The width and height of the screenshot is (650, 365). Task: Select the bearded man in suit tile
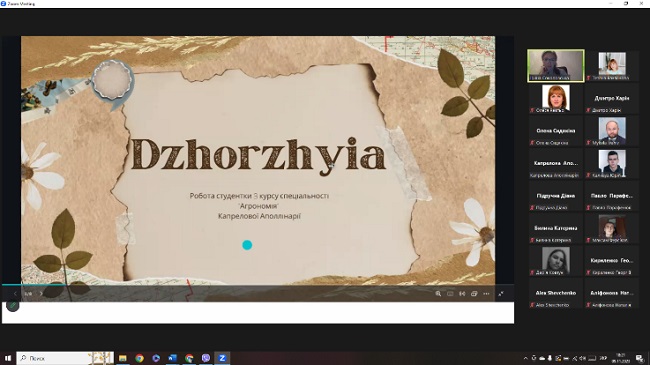[612, 131]
